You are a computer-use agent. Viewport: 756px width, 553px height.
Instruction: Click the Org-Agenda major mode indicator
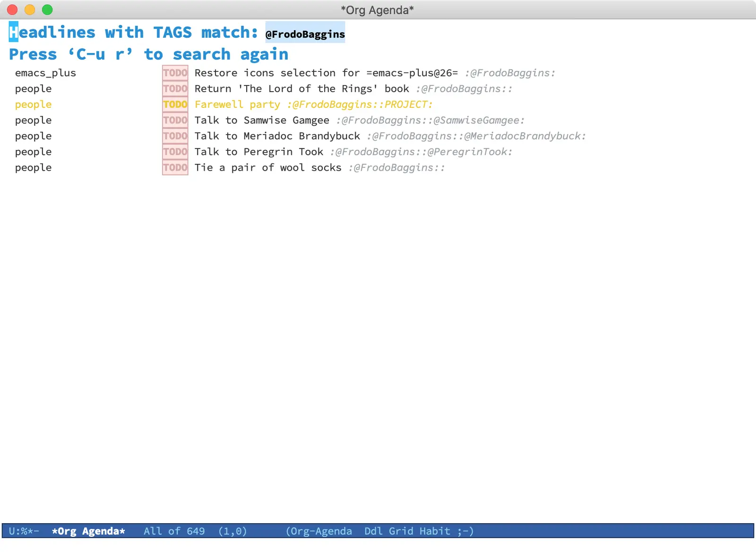320,531
